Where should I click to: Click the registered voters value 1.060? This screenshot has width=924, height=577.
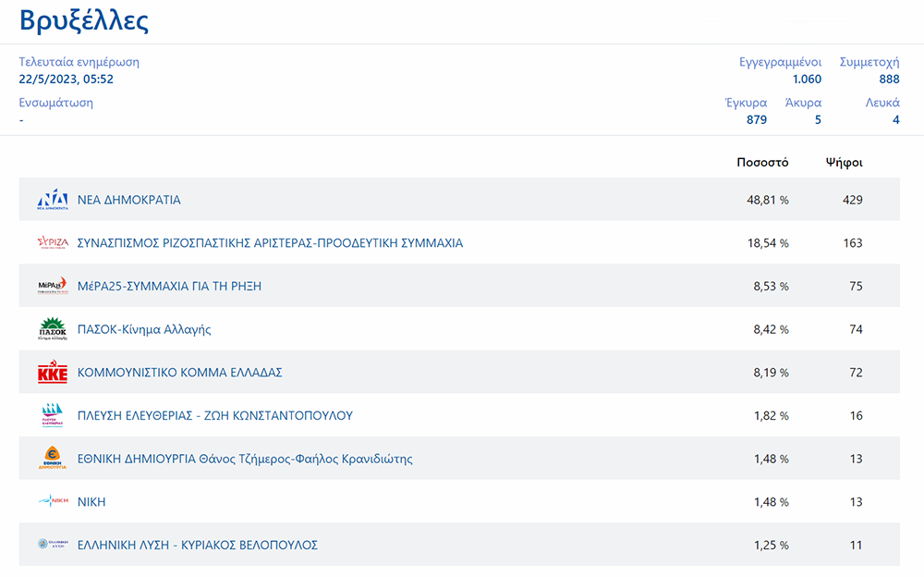point(807,79)
